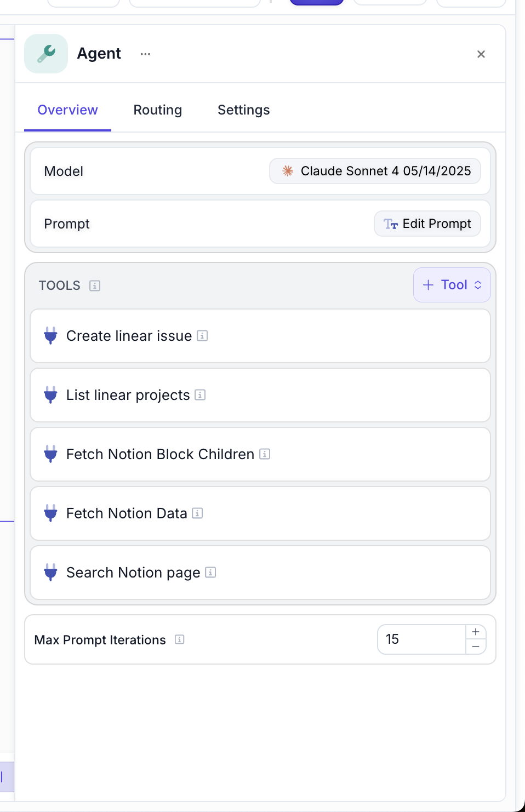Show info for Fetch Notion Data
The width and height of the screenshot is (525, 812).
pos(197,513)
